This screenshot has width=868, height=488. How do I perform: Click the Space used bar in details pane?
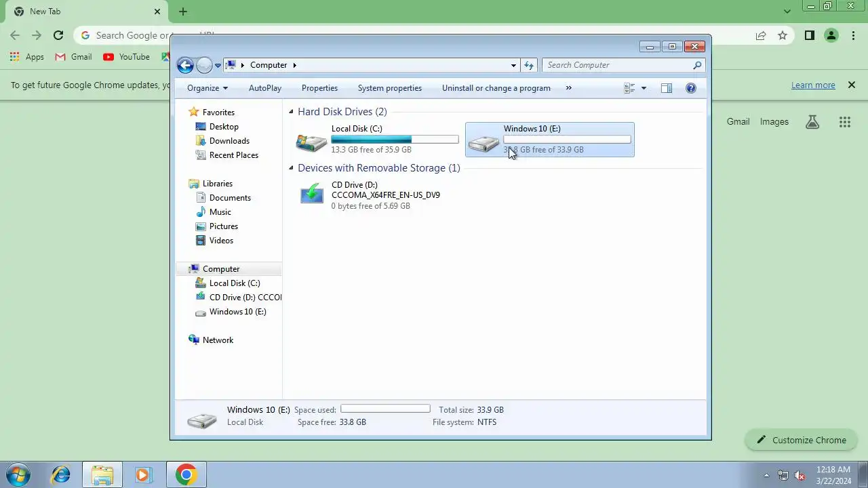tap(385, 409)
